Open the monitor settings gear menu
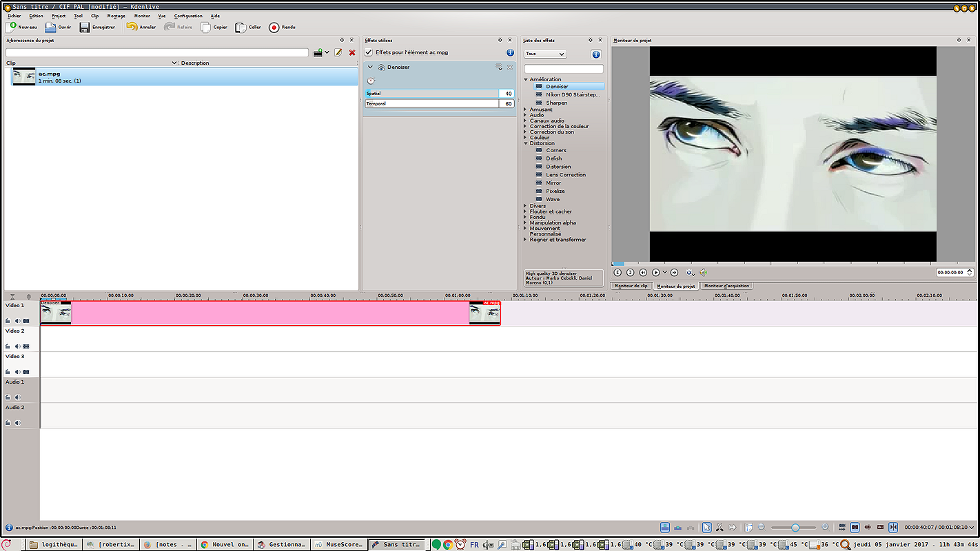This screenshot has width=980, height=551. click(690, 273)
